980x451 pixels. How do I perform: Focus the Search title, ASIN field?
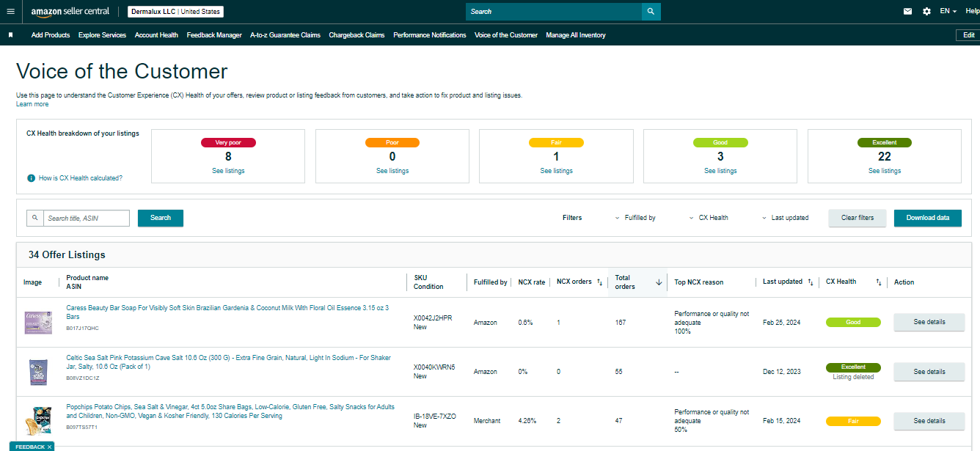click(86, 218)
